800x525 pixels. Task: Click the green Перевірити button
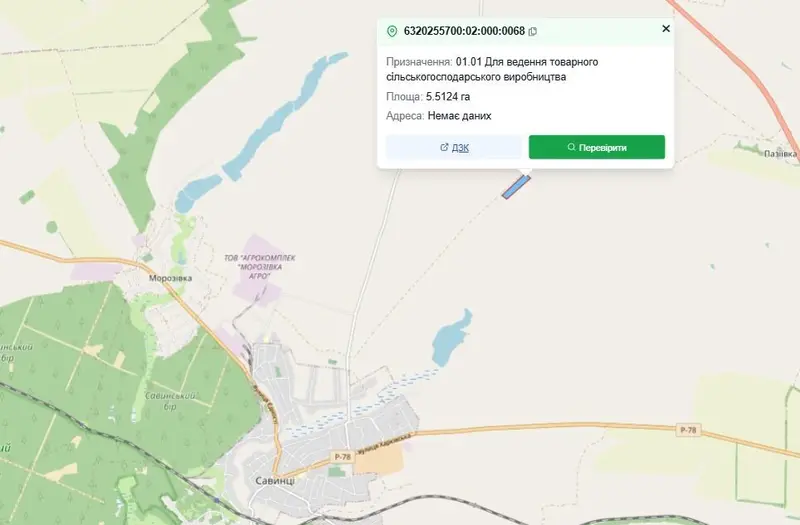(597, 147)
